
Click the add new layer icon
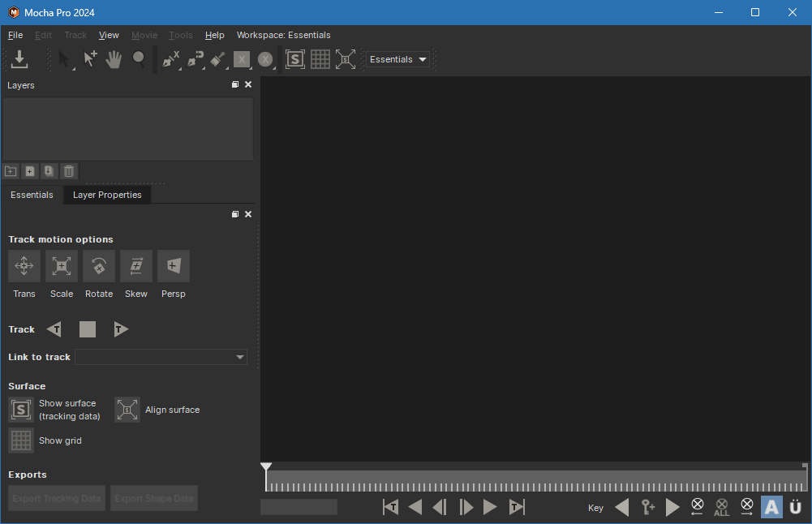coord(30,171)
